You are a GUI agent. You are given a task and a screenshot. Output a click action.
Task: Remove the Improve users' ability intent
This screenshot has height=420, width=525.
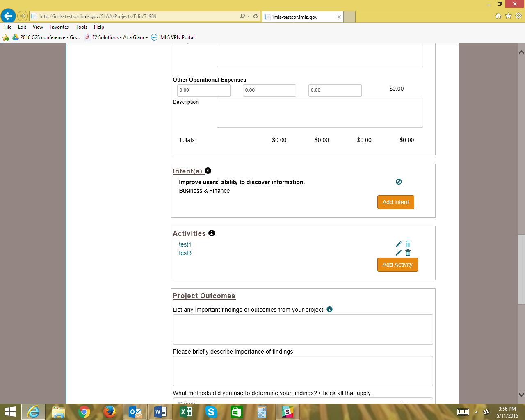click(x=399, y=182)
